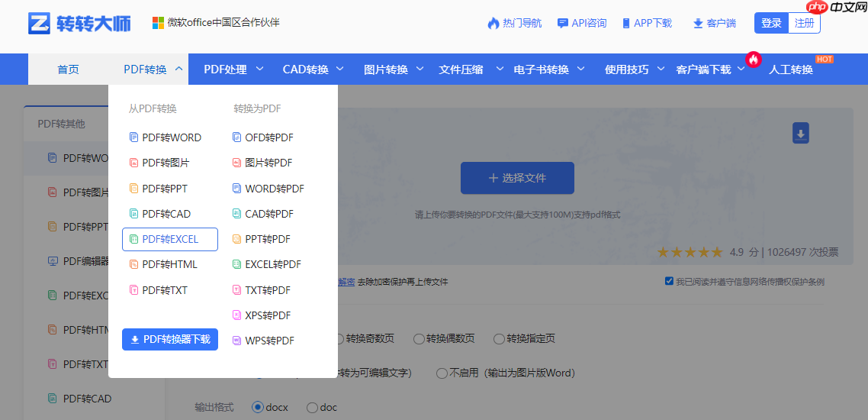The width and height of the screenshot is (868, 420).
Task: Click the PPT转PDF icon in dropdown
Action: 237,239
